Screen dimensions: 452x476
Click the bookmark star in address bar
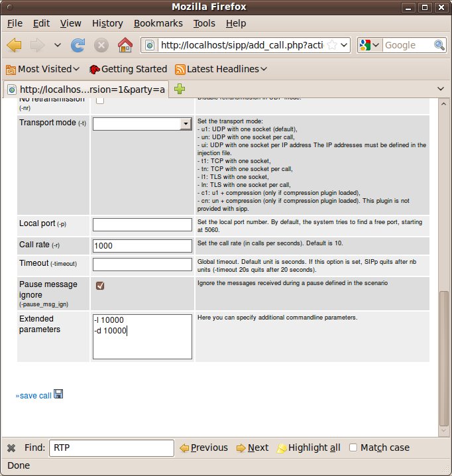(333, 45)
